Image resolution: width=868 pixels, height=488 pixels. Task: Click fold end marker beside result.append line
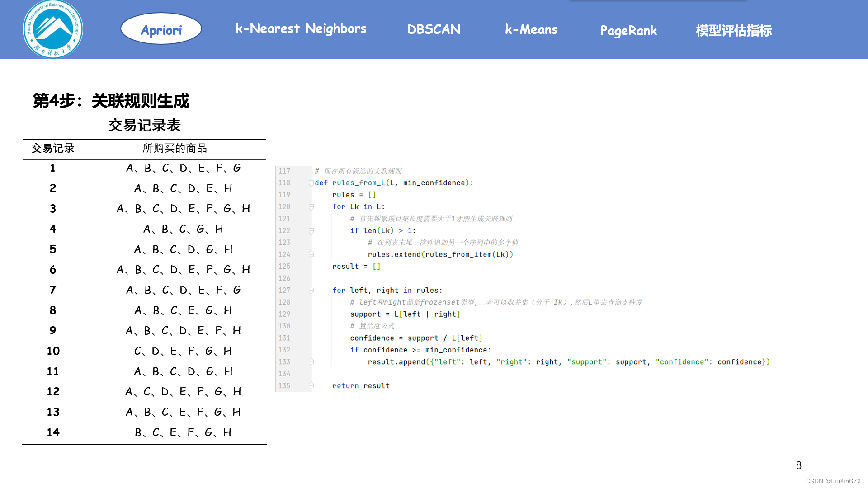[x=311, y=362]
